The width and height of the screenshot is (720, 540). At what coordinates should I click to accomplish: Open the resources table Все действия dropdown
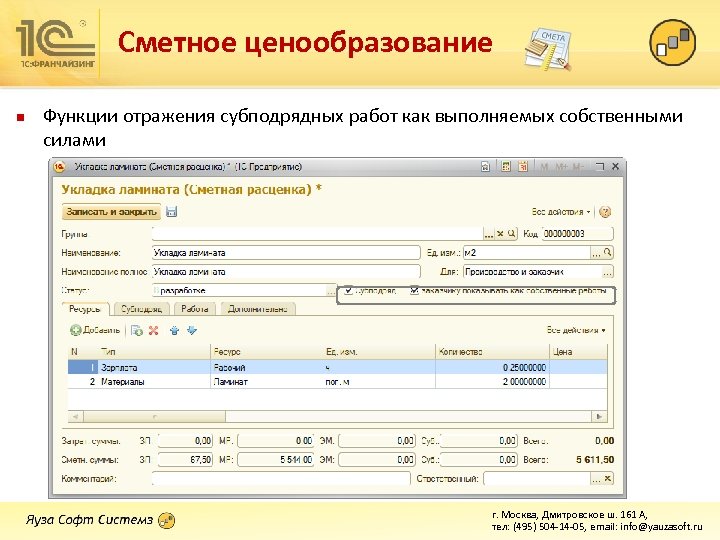(x=576, y=330)
